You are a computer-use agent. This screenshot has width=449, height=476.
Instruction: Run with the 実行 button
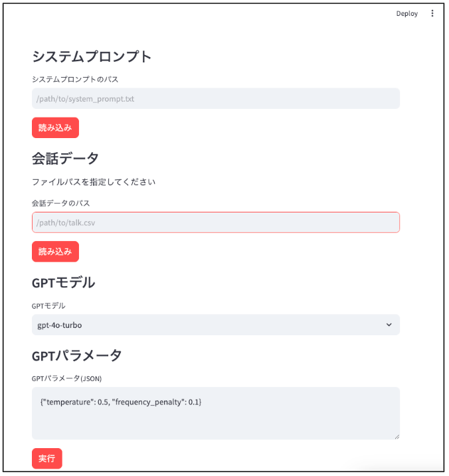(x=47, y=458)
